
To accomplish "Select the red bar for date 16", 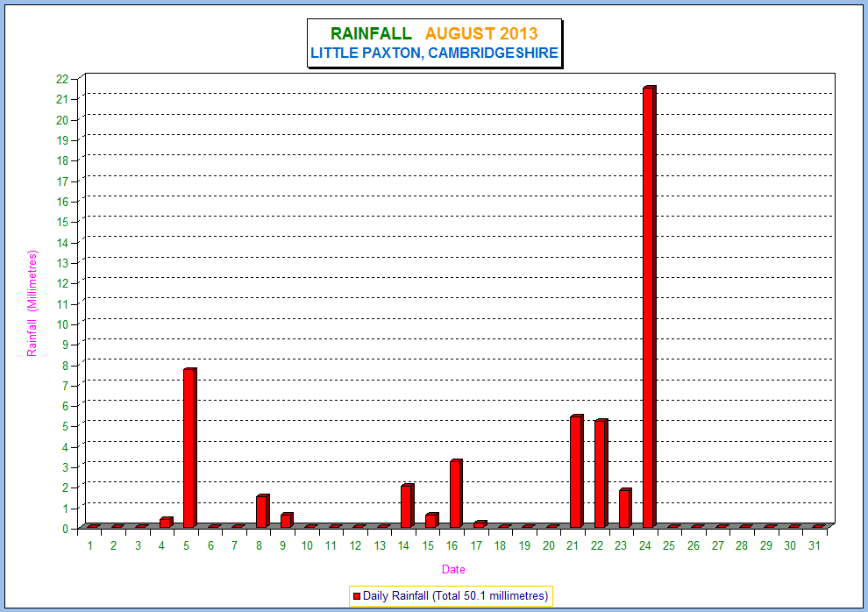I will 456,493.
